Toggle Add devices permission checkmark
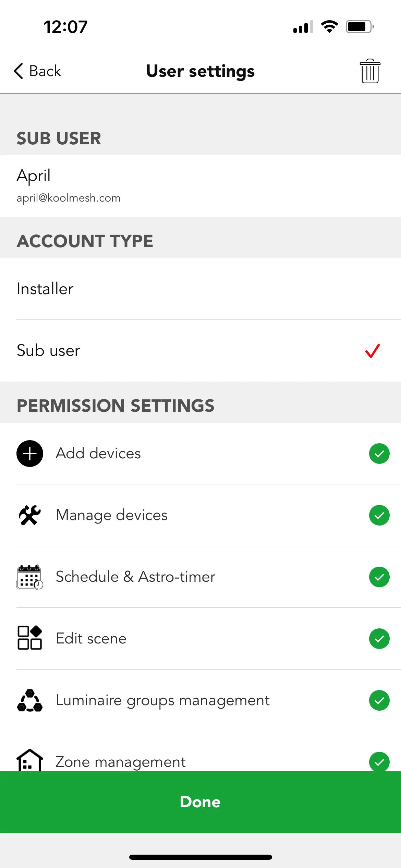The height and width of the screenshot is (868, 401). pyautogui.click(x=379, y=453)
